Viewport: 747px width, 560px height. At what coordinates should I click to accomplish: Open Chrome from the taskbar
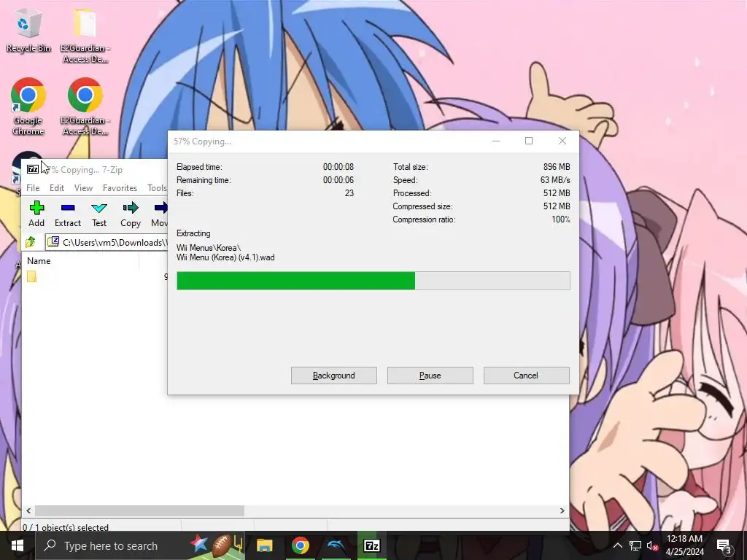point(300,545)
